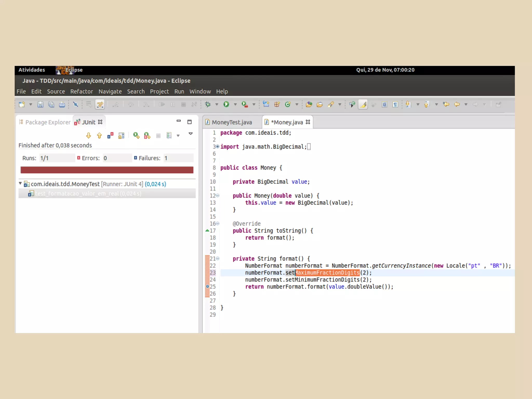The width and height of the screenshot is (532, 399).
Task: Click the red JUnit progress bar
Action: 107,170
